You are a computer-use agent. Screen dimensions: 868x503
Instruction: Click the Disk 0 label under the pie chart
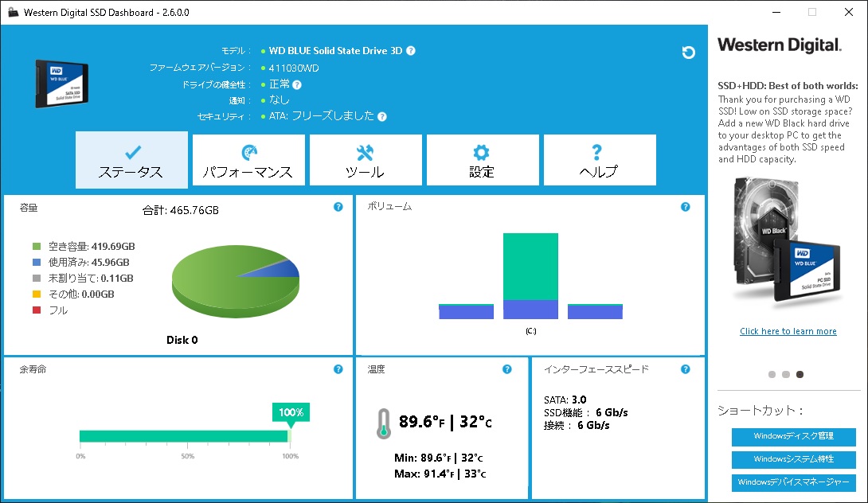pyautogui.click(x=182, y=341)
